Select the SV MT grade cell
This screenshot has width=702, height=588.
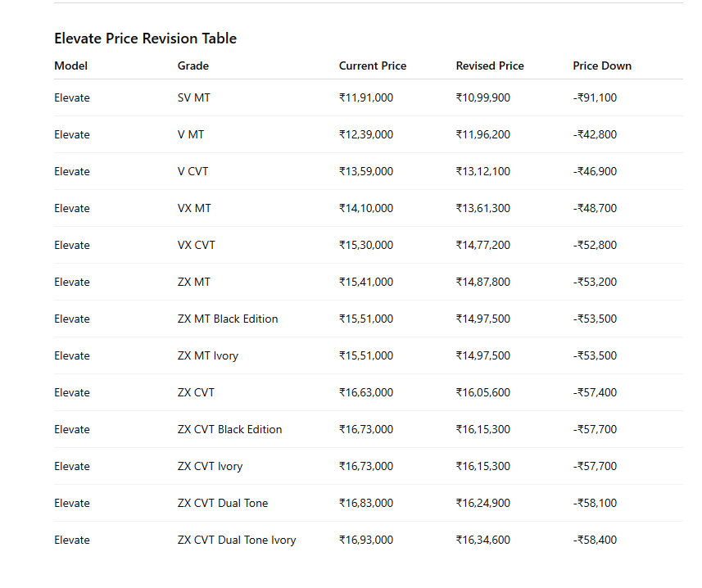coord(194,97)
